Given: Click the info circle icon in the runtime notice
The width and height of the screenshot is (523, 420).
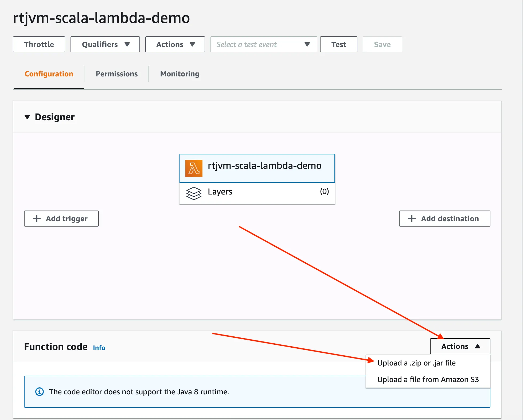Looking at the screenshot, I should click(40, 392).
